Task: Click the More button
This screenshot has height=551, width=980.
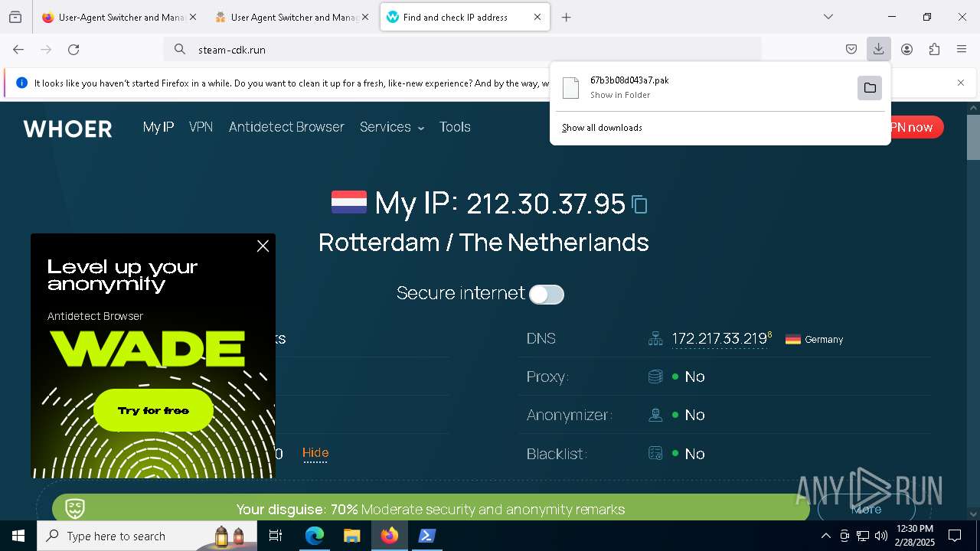Action: (866, 509)
